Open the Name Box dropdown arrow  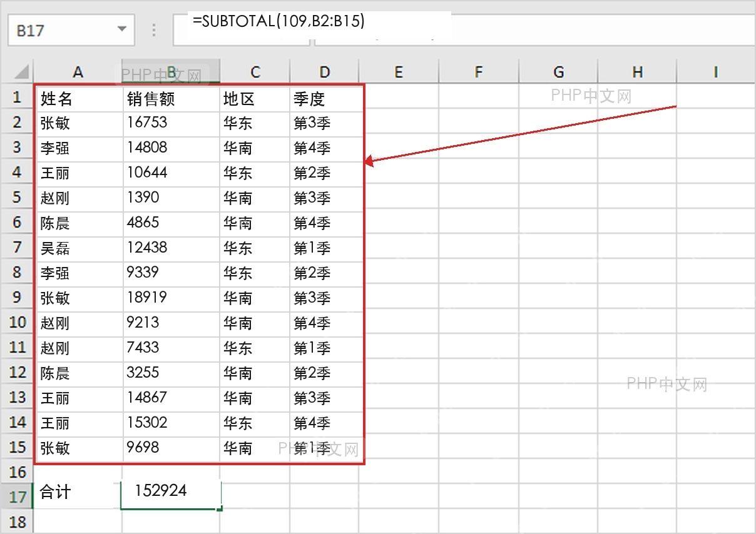[x=121, y=29]
